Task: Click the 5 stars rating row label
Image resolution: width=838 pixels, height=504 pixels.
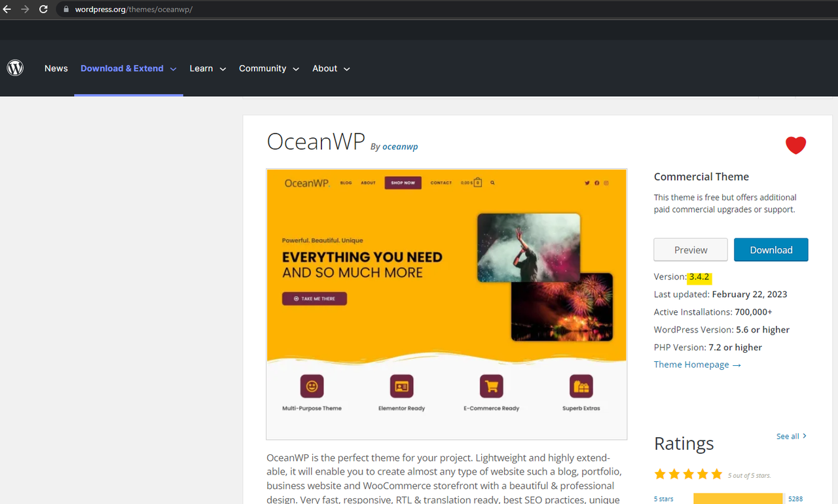Action: (664, 499)
